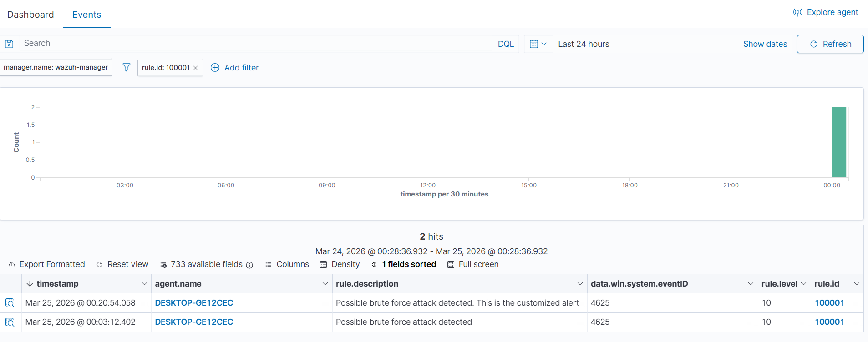Focus the Search query input field
868x342 pixels.
click(x=255, y=44)
